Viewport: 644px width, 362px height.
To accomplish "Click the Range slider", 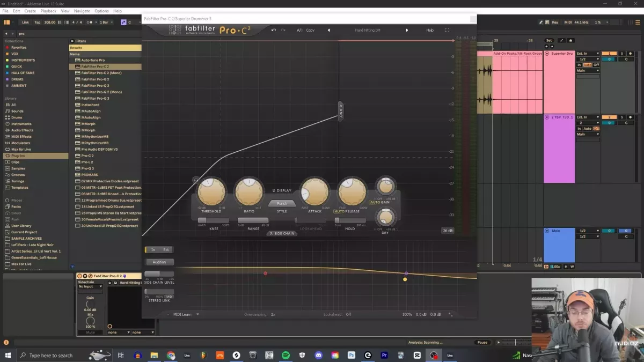I will (x=253, y=220).
